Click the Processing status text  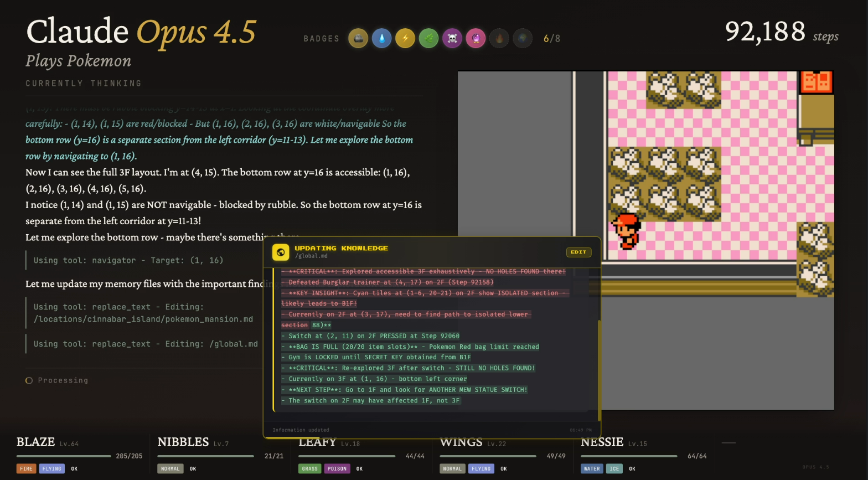click(63, 380)
